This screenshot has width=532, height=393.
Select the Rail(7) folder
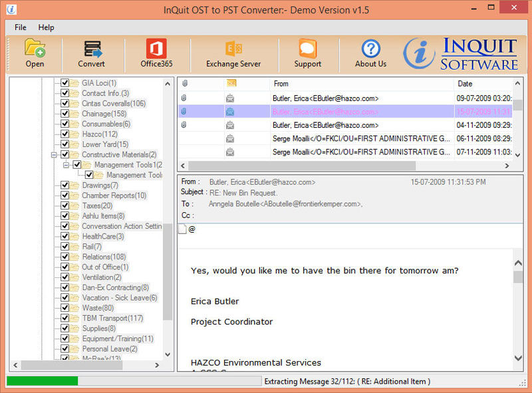(92, 247)
